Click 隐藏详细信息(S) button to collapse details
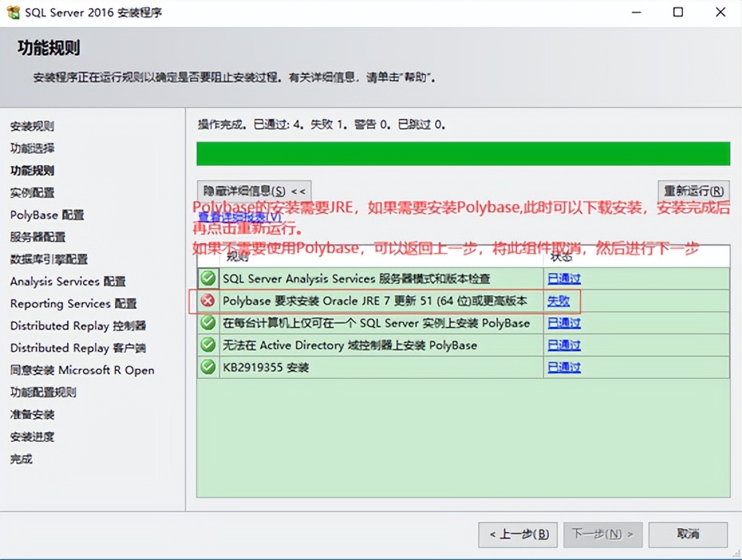 pos(254,191)
